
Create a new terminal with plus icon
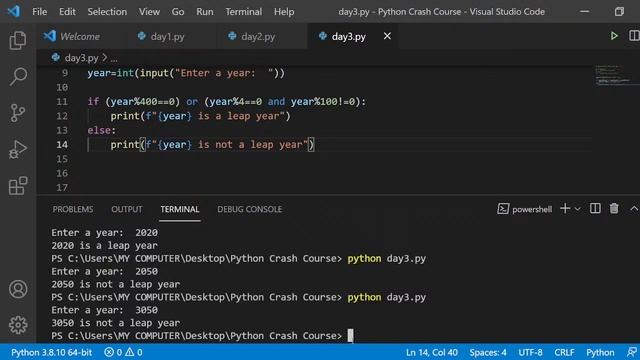(x=565, y=209)
